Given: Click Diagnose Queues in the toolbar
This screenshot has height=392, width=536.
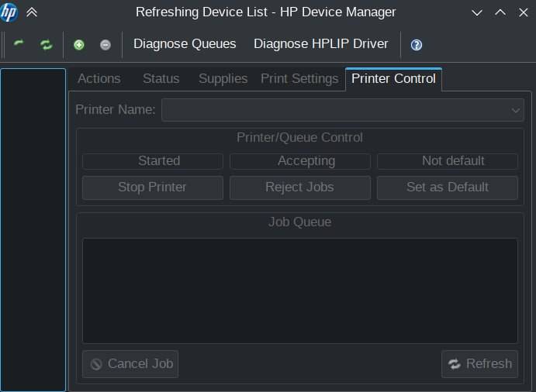Looking at the screenshot, I should [185, 44].
